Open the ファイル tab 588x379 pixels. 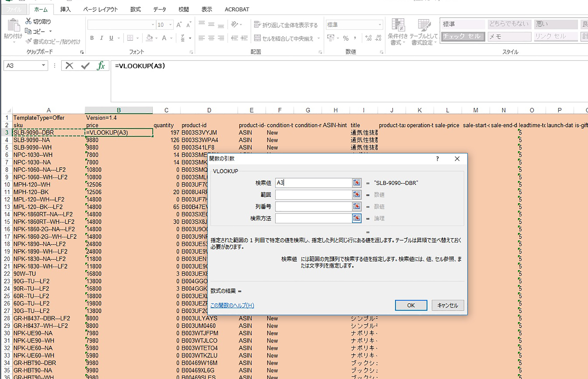[14, 9]
